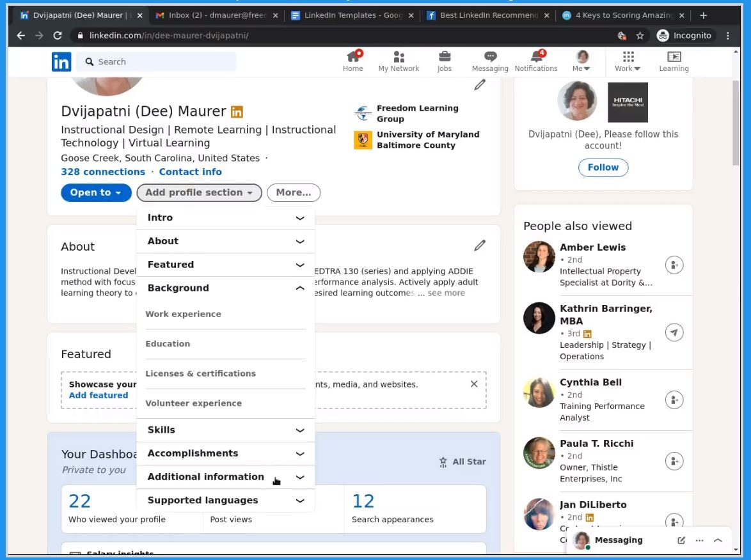The width and height of the screenshot is (751, 560).
Task: Switch to Best LinkedIn Recommend tab
Action: (487, 15)
